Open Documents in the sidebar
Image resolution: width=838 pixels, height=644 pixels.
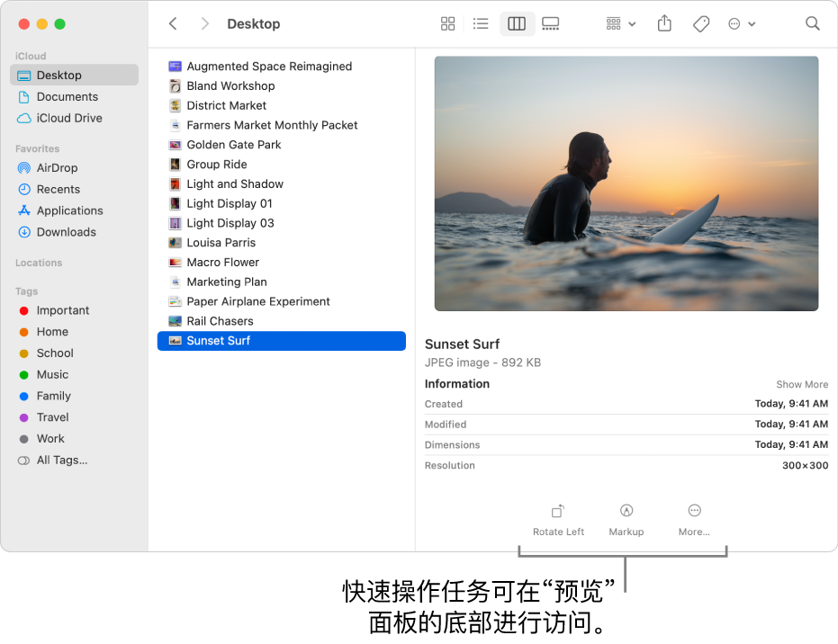(x=75, y=96)
